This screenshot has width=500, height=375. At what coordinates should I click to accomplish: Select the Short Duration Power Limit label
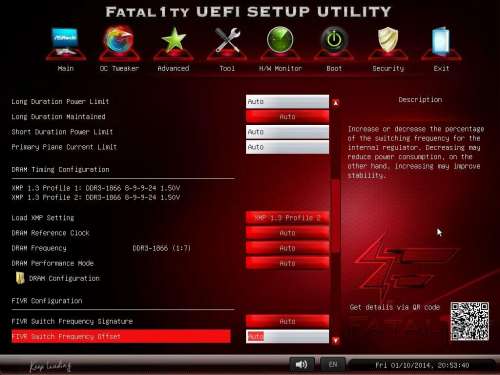(x=62, y=132)
